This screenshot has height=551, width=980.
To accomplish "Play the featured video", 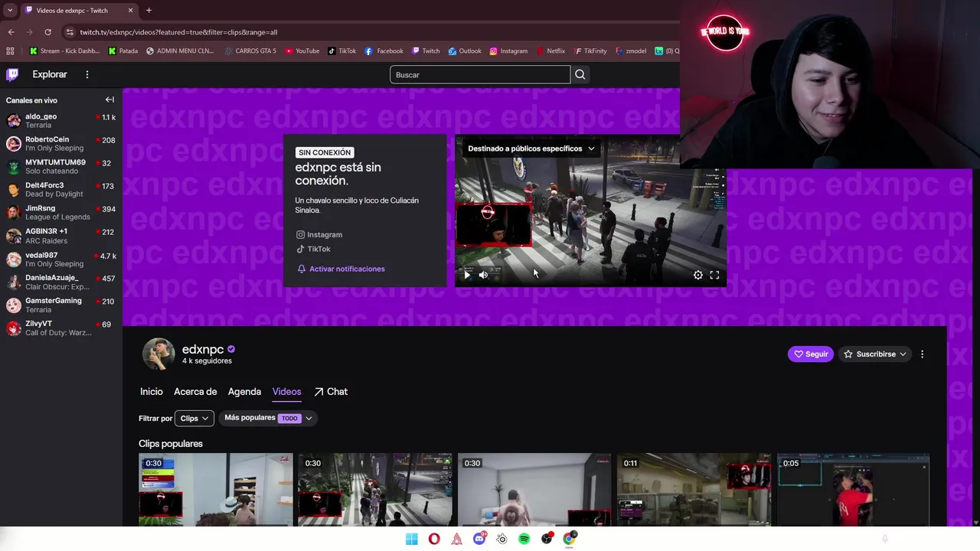I will pyautogui.click(x=467, y=275).
